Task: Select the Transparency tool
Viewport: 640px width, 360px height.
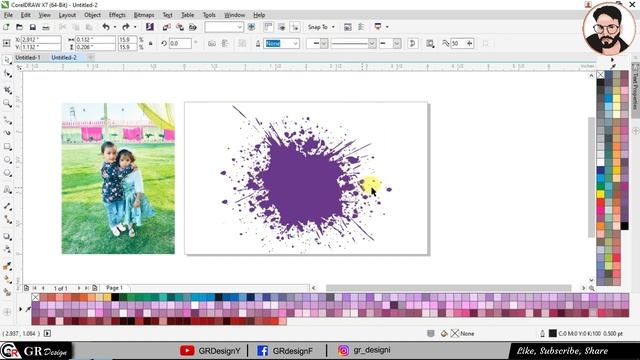Action: [7, 249]
